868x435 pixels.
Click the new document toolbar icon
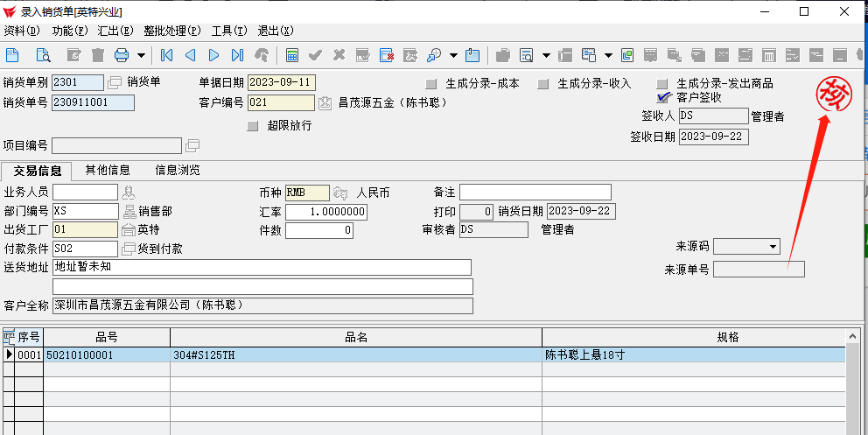[x=12, y=55]
